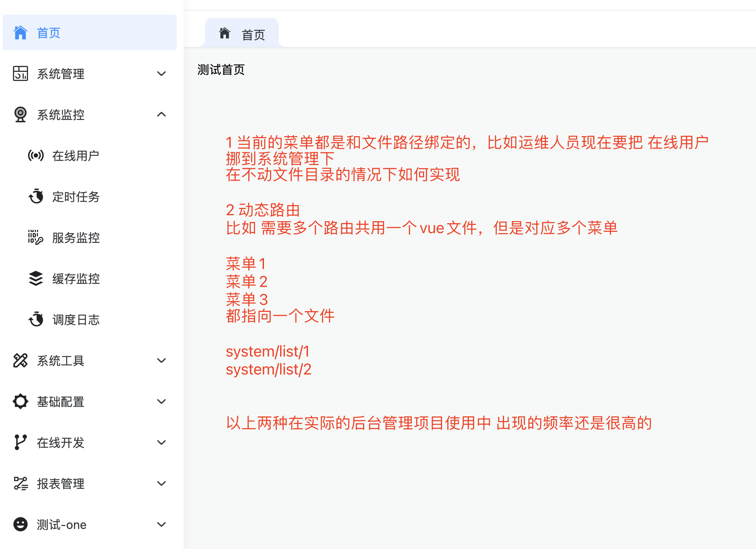Click the 系统管理 system management icon

point(20,73)
